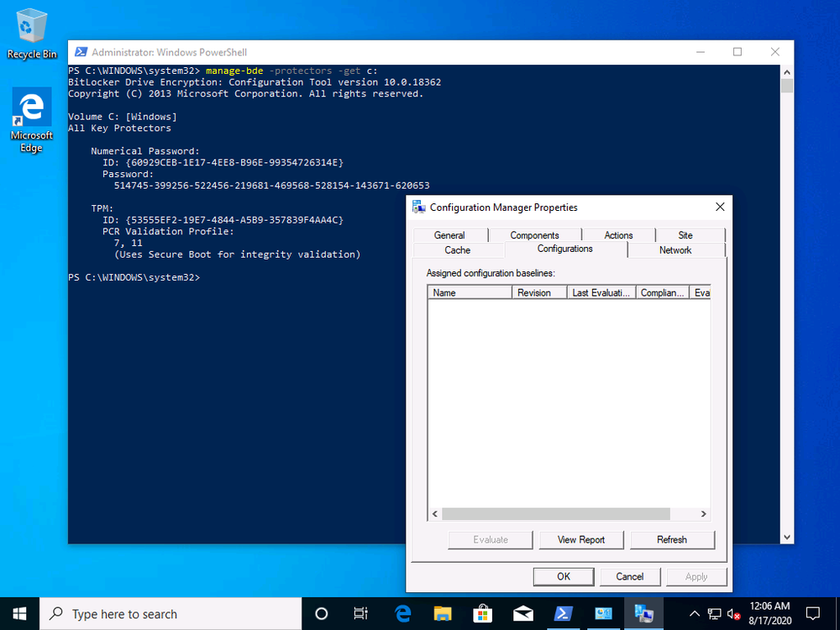The width and height of the screenshot is (840, 630).
Task: Click the last PowerShell prompt line
Action: (134, 277)
